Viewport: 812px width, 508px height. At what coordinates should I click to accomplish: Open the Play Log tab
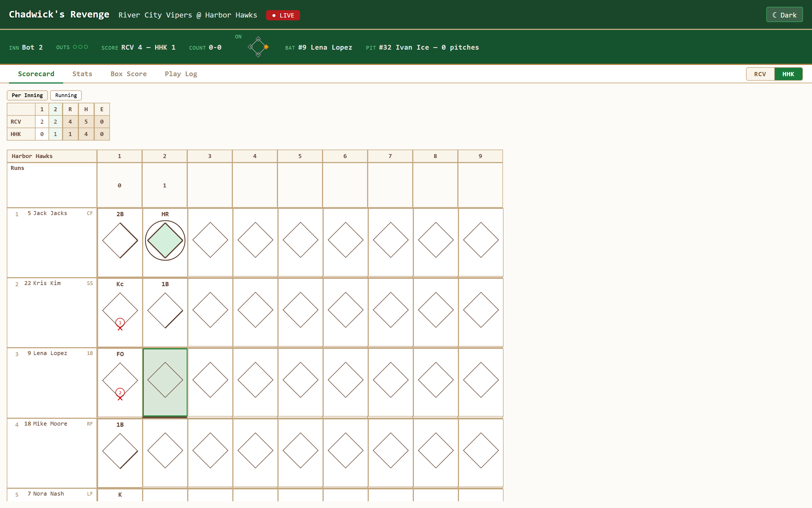click(181, 74)
